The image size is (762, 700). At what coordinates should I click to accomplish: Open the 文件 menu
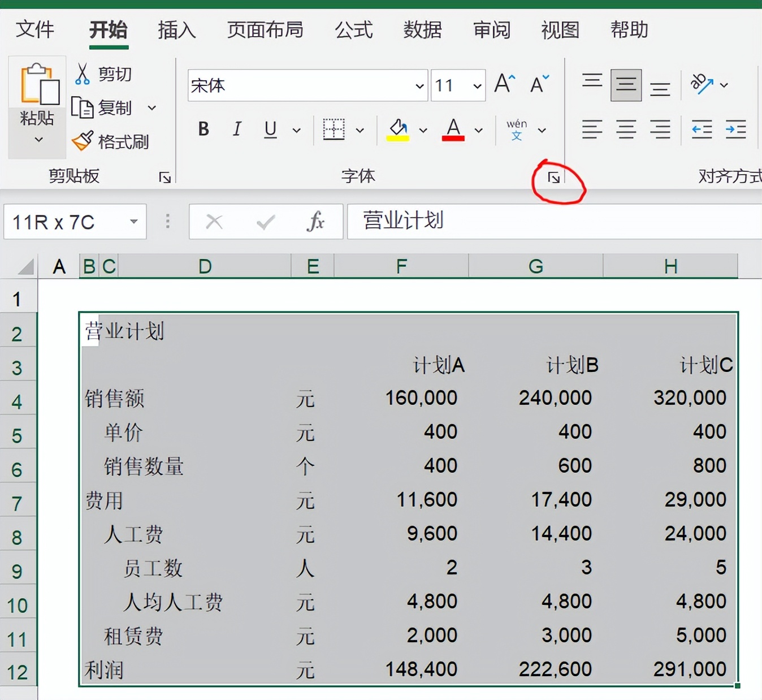35,29
